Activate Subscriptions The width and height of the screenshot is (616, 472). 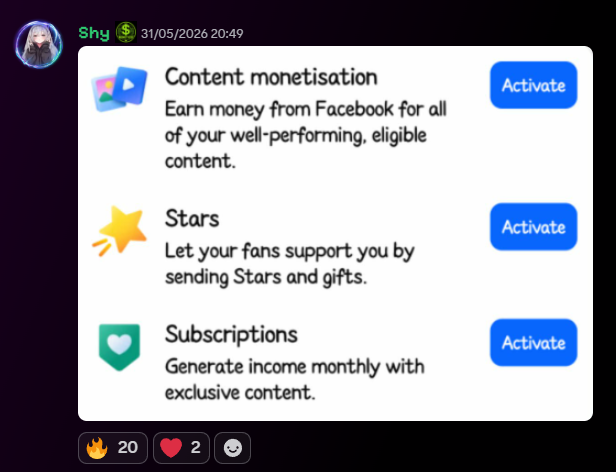click(x=534, y=343)
